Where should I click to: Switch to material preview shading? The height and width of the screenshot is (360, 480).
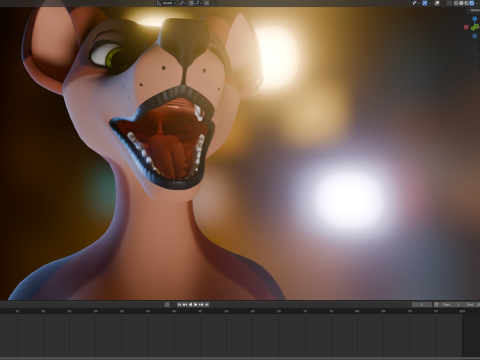click(x=466, y=3)
